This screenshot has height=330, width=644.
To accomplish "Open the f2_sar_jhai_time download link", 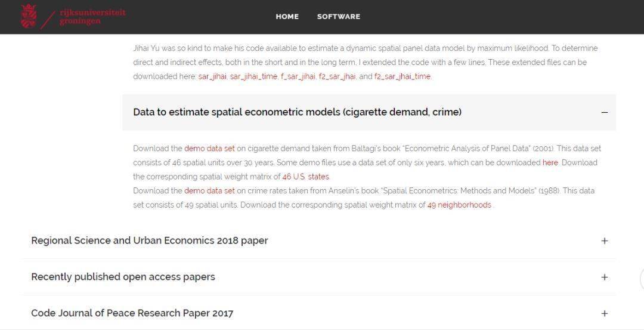I will click(x=402, y=76).
